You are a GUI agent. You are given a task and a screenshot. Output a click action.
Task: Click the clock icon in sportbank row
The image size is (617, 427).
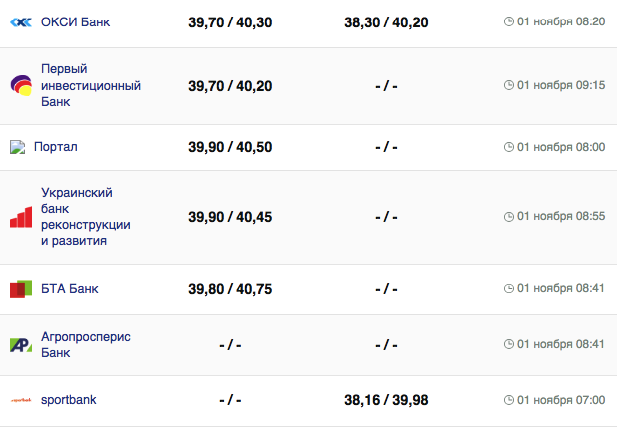tap(509, 400)
